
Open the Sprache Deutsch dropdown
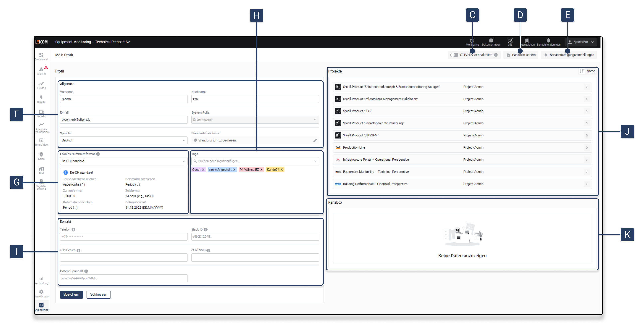pyautogui.click(x=124, y=141)
